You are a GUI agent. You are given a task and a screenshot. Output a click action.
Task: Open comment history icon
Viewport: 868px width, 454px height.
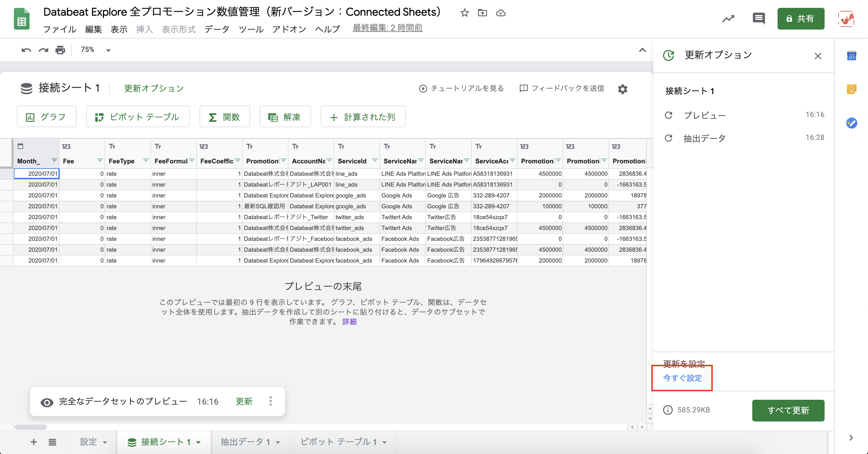click(758, 18)
